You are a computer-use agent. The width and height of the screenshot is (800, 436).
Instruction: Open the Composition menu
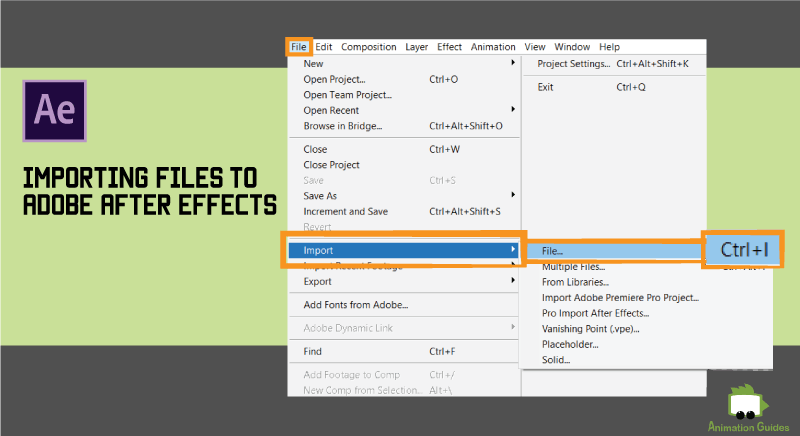coord(368,47)
